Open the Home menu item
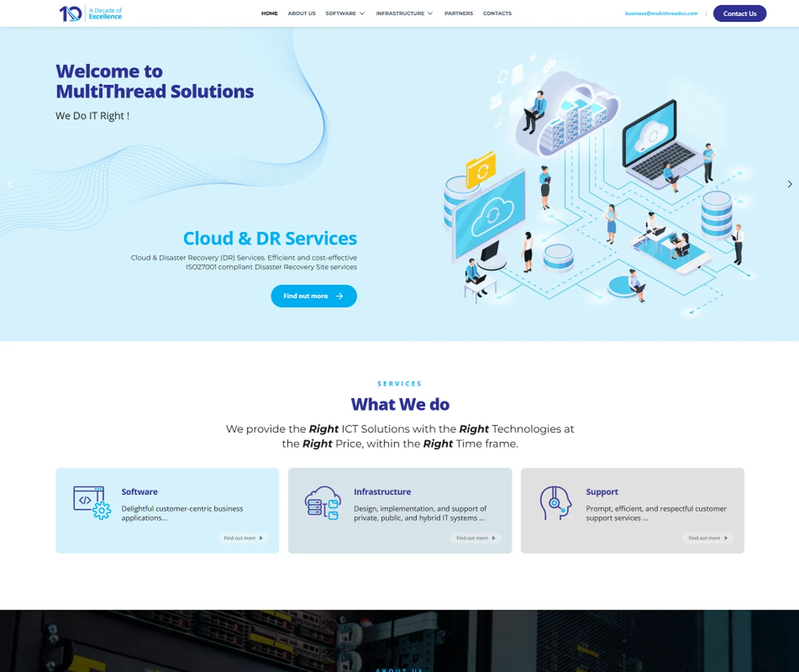Viewport: 799px width, 672px height. (x=269, y=13)
